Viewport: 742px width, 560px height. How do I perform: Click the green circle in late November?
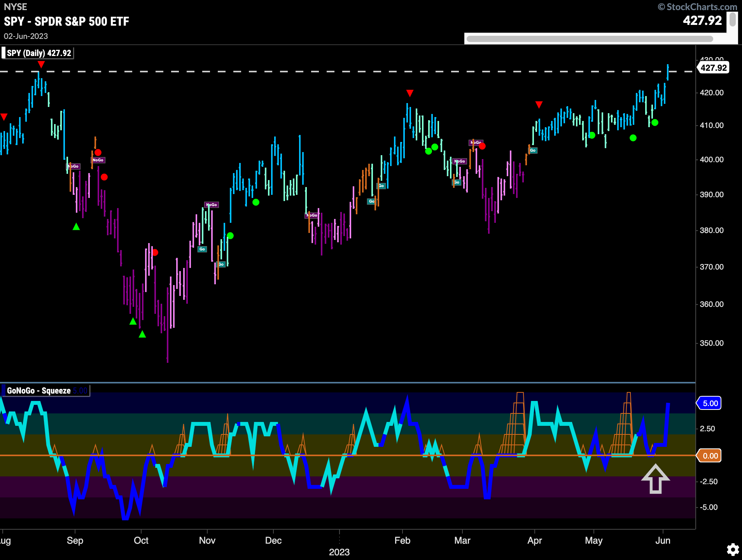256,202
